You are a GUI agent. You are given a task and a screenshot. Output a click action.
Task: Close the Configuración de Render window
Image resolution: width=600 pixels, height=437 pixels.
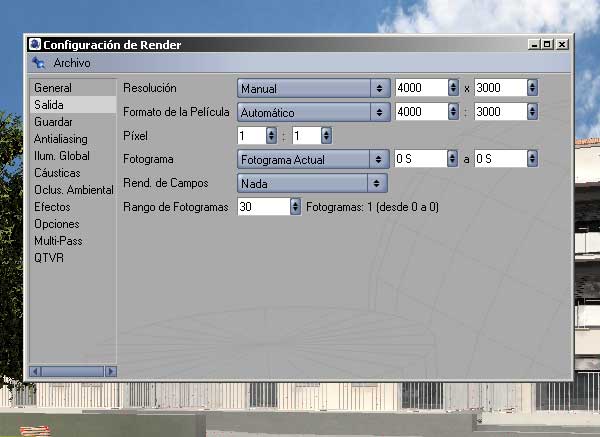click(x=562, y=44)
